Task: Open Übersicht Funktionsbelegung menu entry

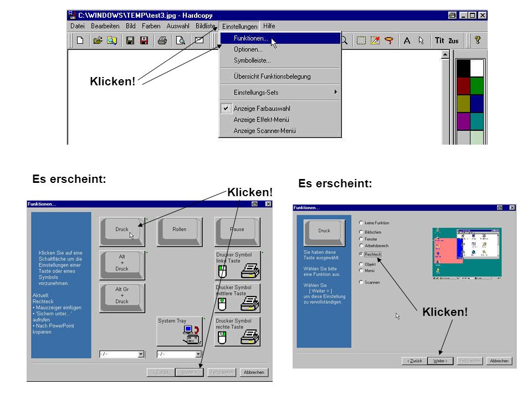Action: coord(280,76)
